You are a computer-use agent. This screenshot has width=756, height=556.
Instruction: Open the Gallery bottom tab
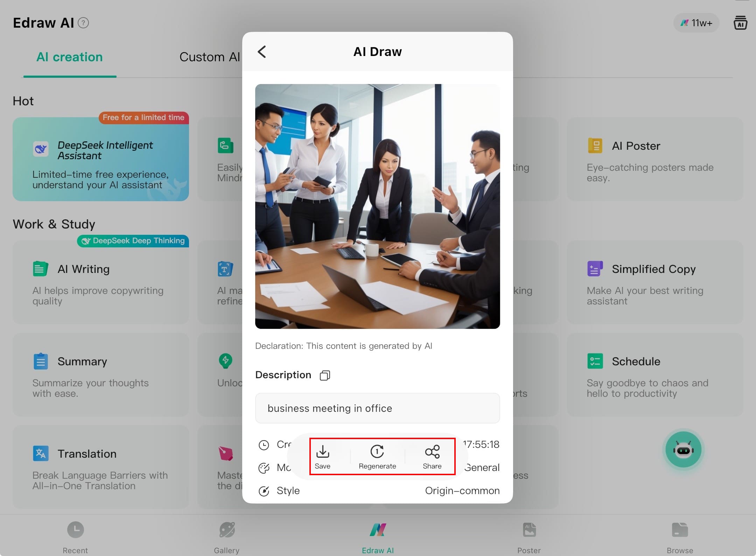click(x=227, y=537)
